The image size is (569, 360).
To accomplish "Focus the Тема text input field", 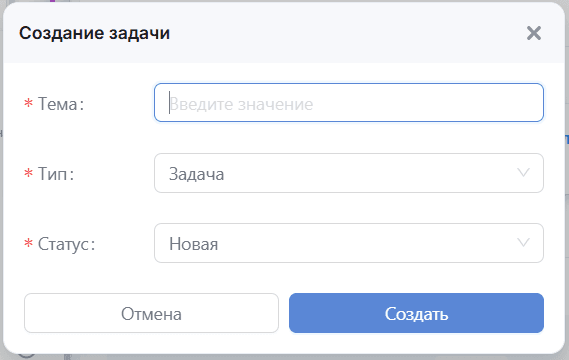I will tap(349, 103).
